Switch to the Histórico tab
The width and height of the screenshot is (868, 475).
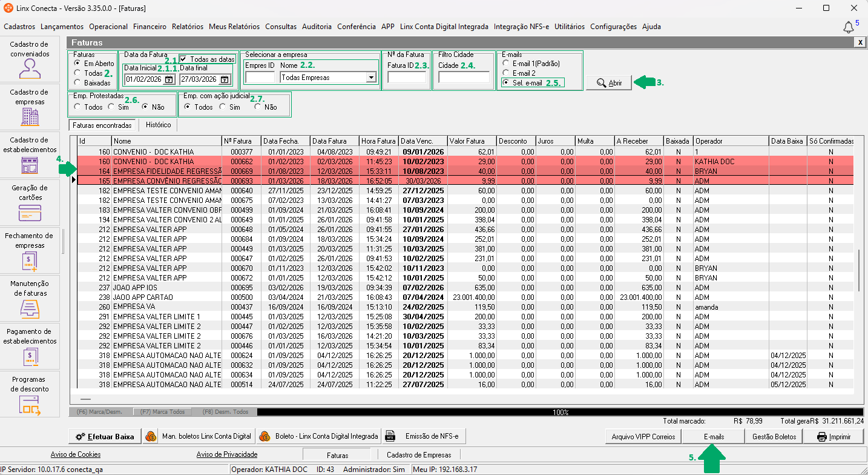157,125
